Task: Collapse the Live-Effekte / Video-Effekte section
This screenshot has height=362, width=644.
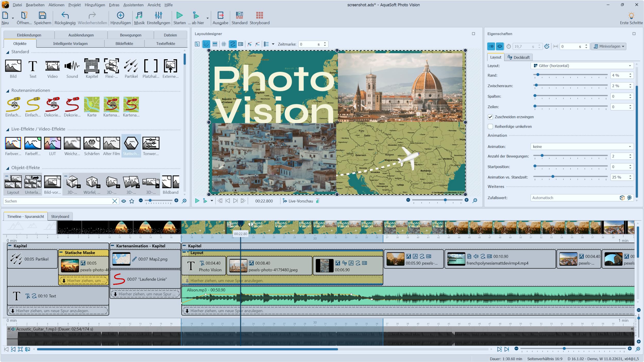Action: click(7, 129)
